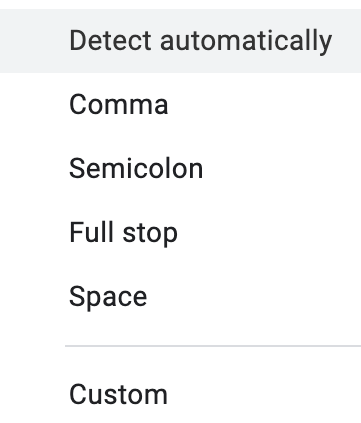The width and height of the screenshot is (361, 423).
Task: Set separator to Semicolon
Action: (x=180, y=169)
